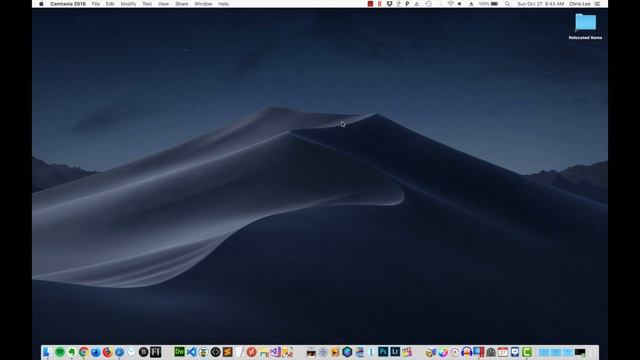Select the Relocated Items folder on desktop
The image size is (640, 360).
[x=585, y=27]
